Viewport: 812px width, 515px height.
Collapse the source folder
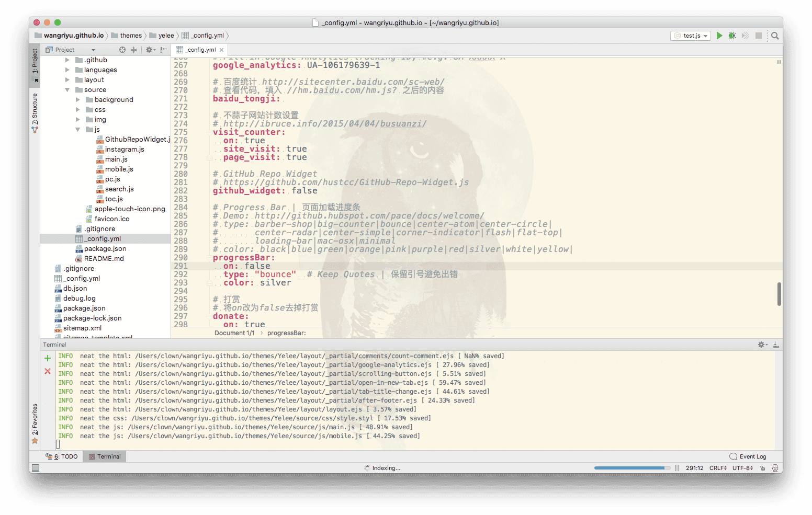pyautogui.click(x=67, y=90)
